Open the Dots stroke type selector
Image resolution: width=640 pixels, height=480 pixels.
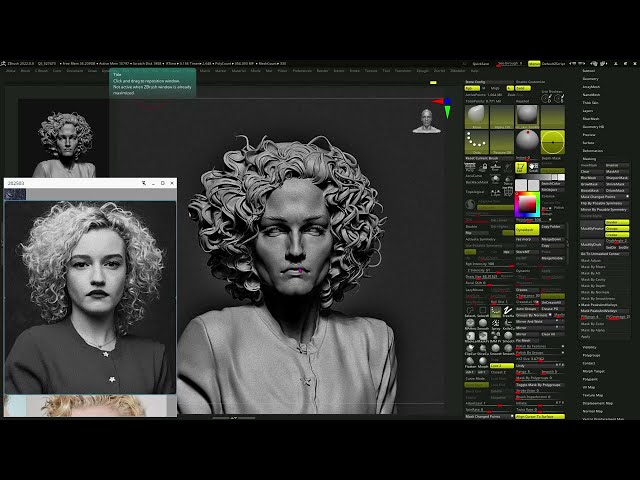476,142
